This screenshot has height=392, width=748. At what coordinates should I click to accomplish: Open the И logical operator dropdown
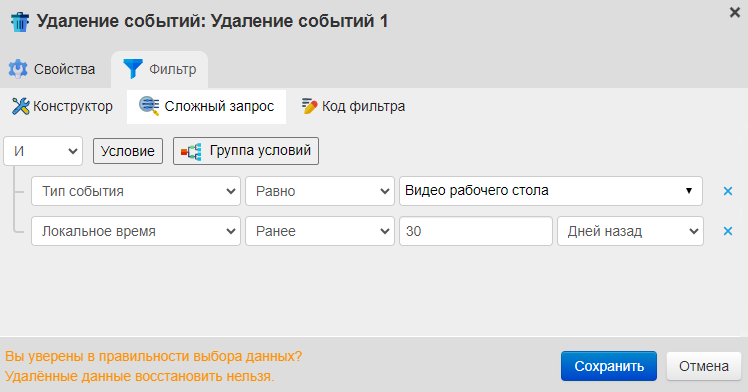[x=43, y=151]
